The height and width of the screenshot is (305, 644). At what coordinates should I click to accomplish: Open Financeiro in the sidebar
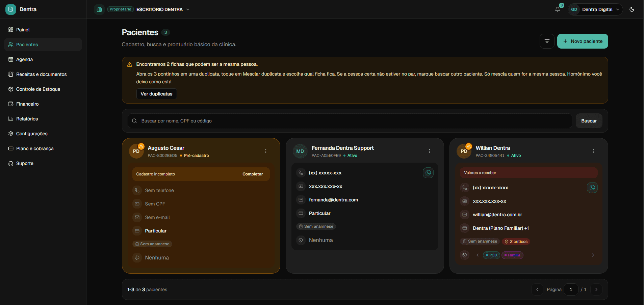pyautogui.click(x=43, y=104)
